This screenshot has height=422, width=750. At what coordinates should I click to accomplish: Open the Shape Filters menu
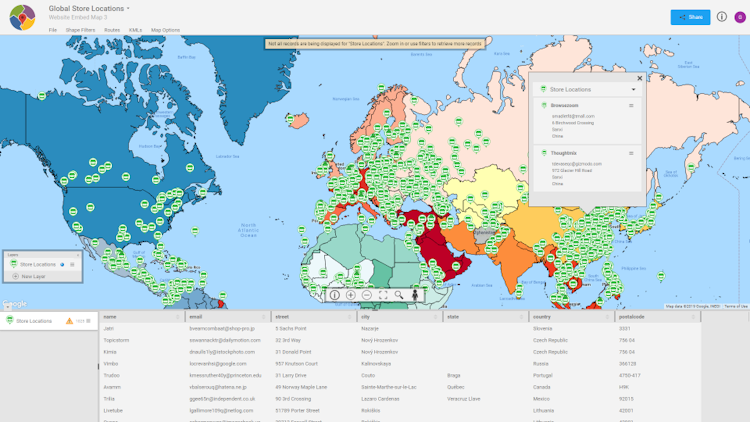(x=80, y=30)
